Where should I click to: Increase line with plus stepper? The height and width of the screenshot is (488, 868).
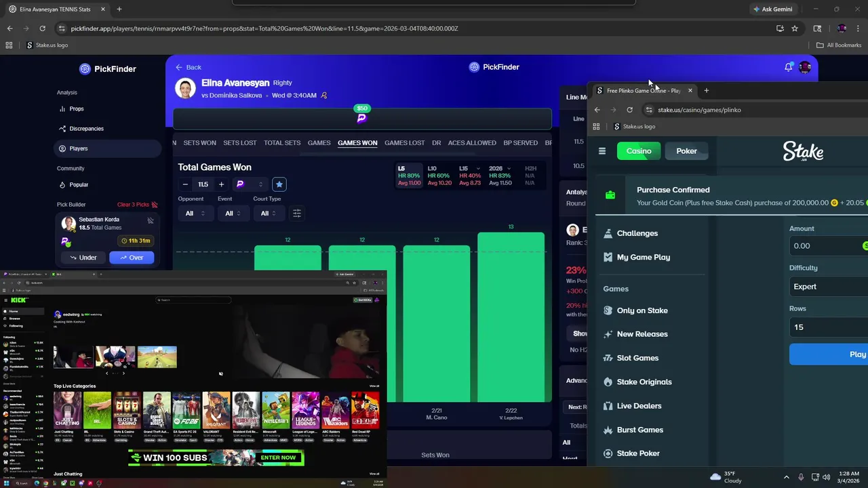221,184
